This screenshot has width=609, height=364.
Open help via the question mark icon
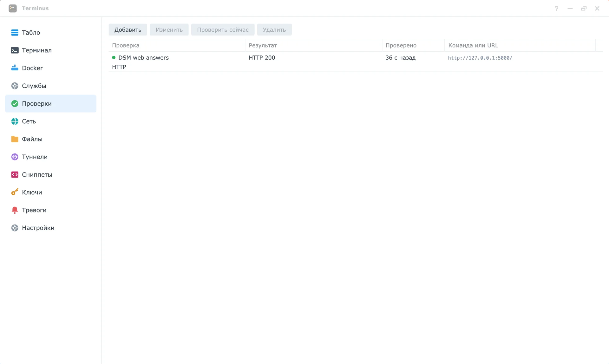tap(556, 8)
